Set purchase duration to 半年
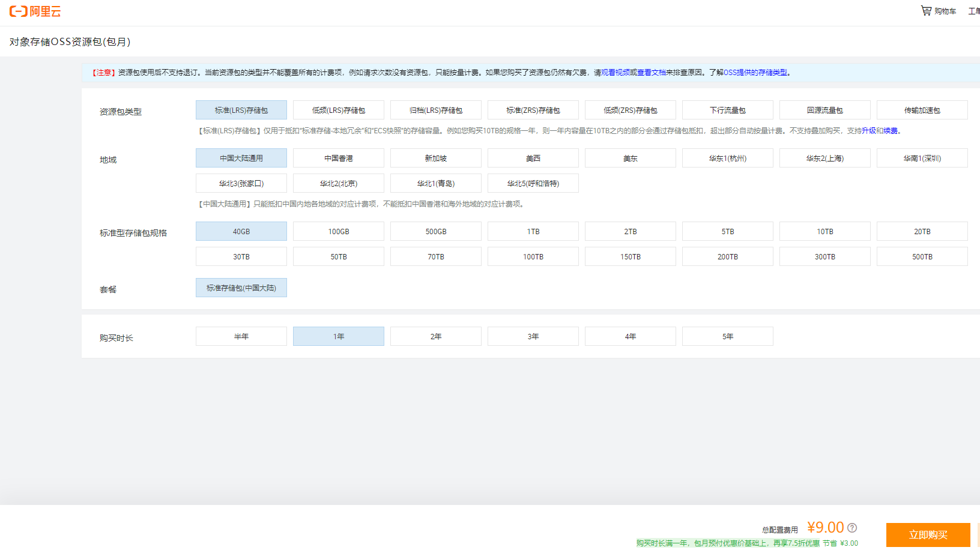The height and width of the screenshot is (556, 980). 241,336
